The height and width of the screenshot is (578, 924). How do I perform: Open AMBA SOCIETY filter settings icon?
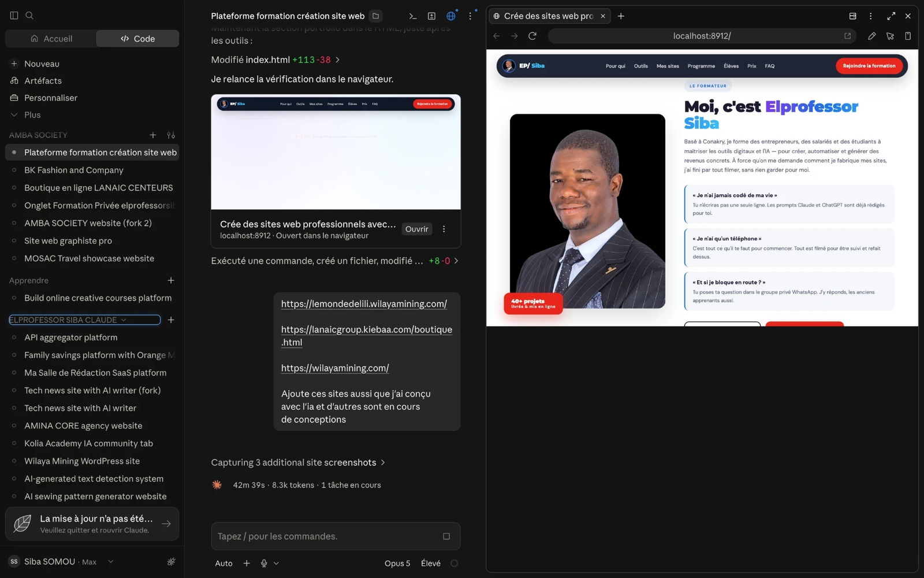coord(171,135)
